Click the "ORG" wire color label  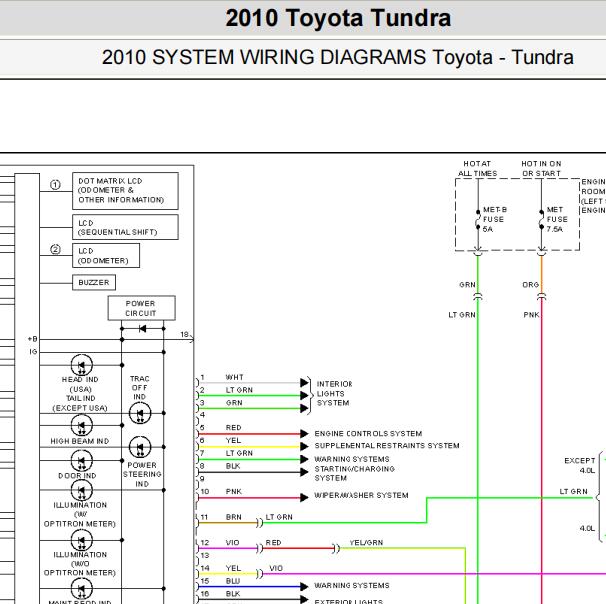point(530,285)
